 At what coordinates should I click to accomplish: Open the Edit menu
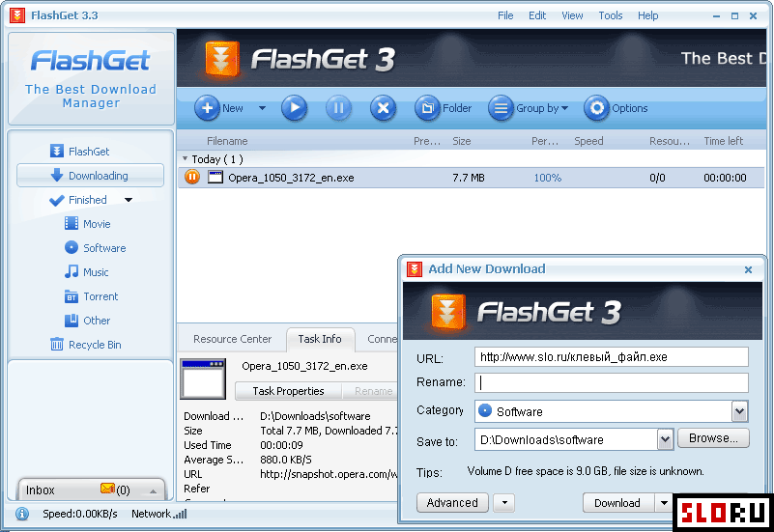pos(537,15)
